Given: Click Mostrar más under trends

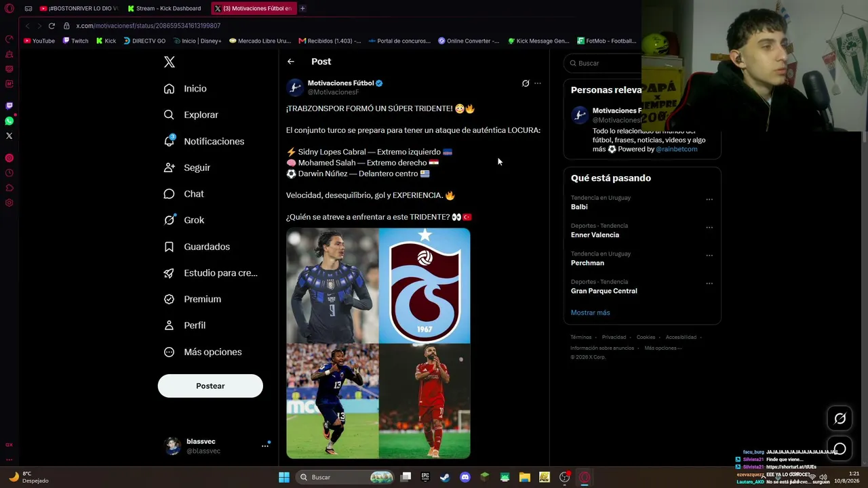Looking at the screenshot, I should pyautogui.click(x=590, y=312).
